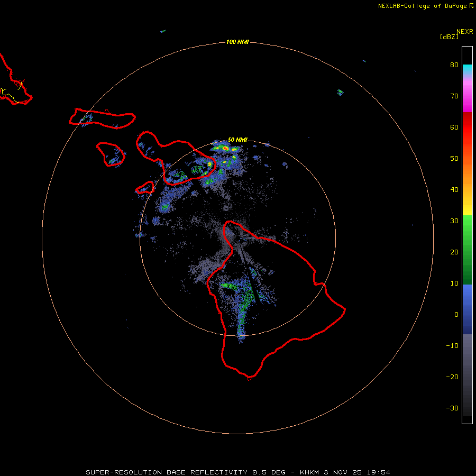The image size is (476, 476).
Task: Click the -10 value on the dBZ scale
Action: pos(452,345)
